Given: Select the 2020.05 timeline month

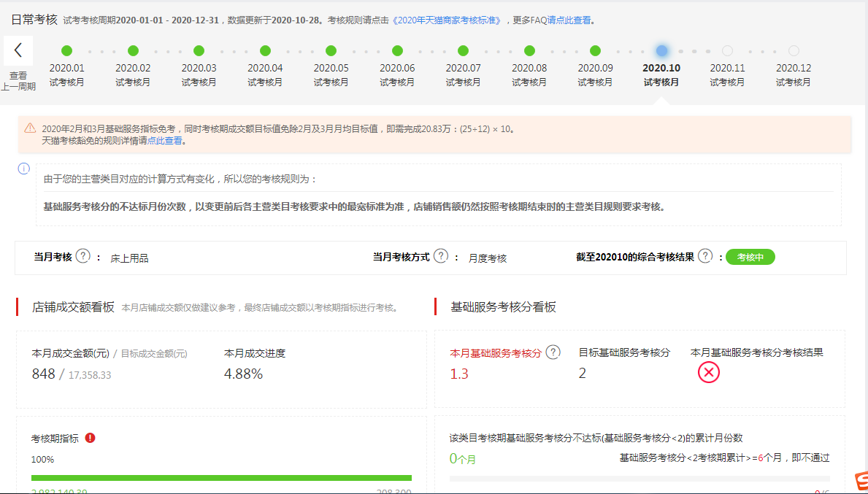Looking at the screenshot, I should coord(331,51).
